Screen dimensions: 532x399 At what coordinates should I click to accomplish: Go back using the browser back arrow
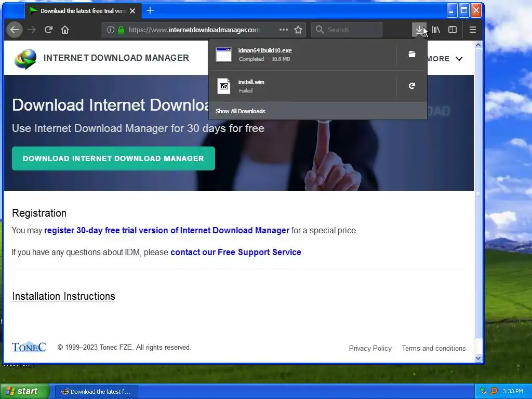pyautogui.click(x=14, y=30)
